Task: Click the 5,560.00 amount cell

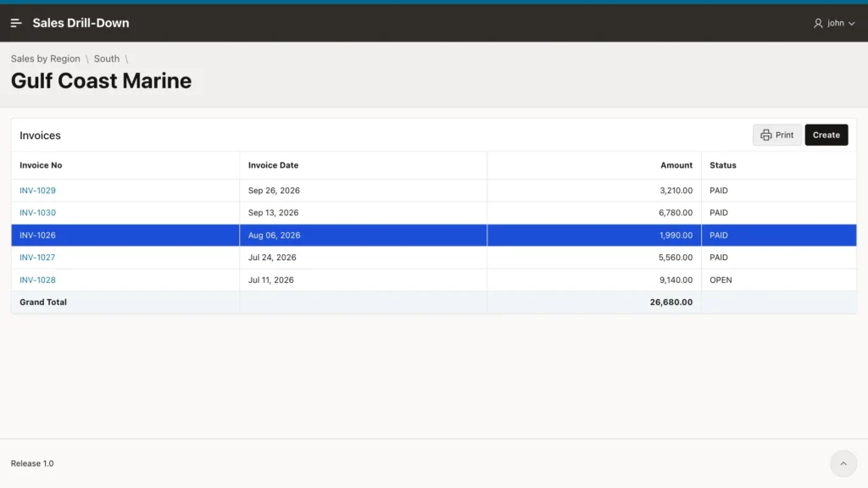Action: (x=594, y=258)
